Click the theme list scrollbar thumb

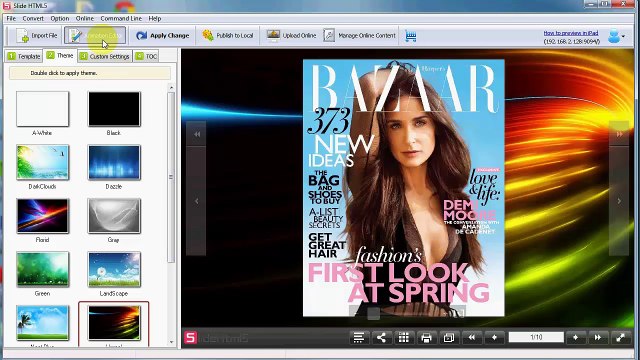[171, 177]
